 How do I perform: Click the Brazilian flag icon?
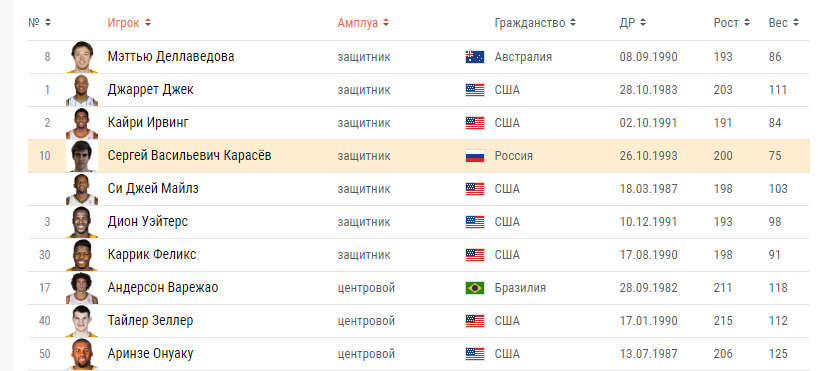[x=475, y=288]
